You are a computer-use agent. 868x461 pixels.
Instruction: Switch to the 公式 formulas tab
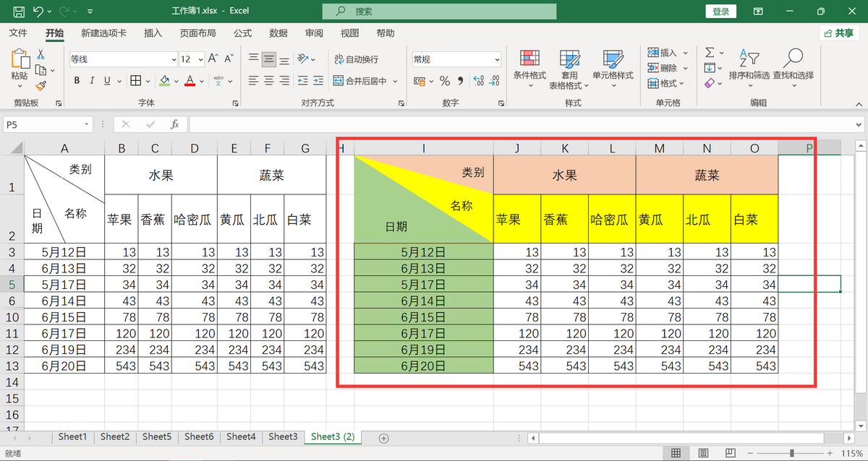[243, 33]
